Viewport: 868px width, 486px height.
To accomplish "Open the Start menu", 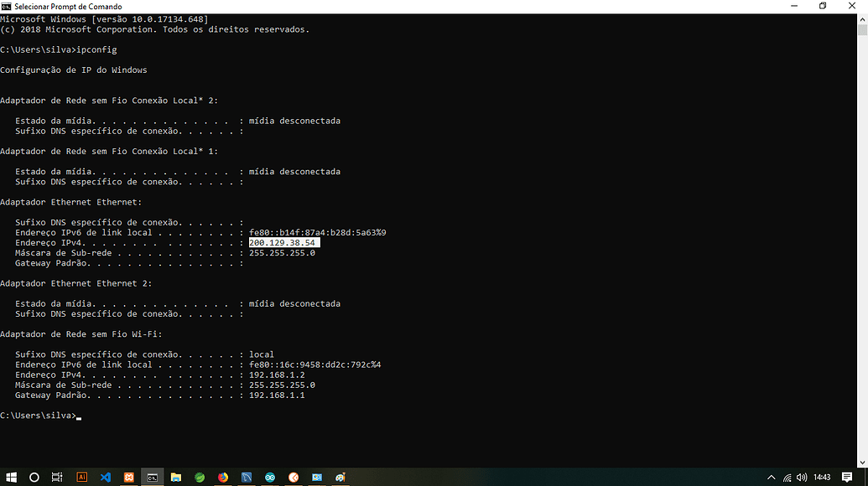I will click(x=13, y=476).
